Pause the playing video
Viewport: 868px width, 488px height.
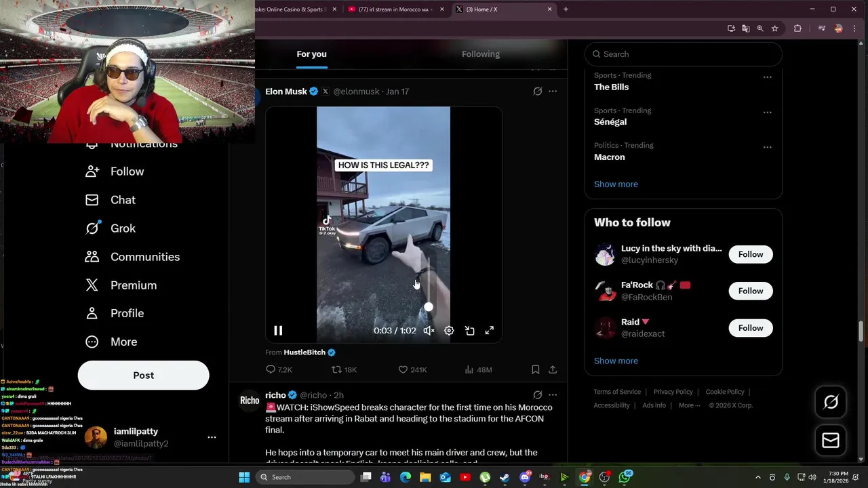278,331
